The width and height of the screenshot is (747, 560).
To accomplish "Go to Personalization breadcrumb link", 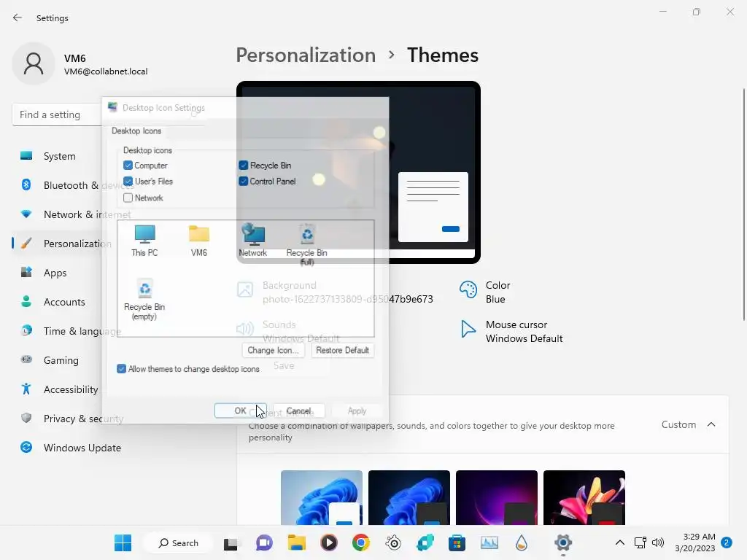I will (306, 55).
